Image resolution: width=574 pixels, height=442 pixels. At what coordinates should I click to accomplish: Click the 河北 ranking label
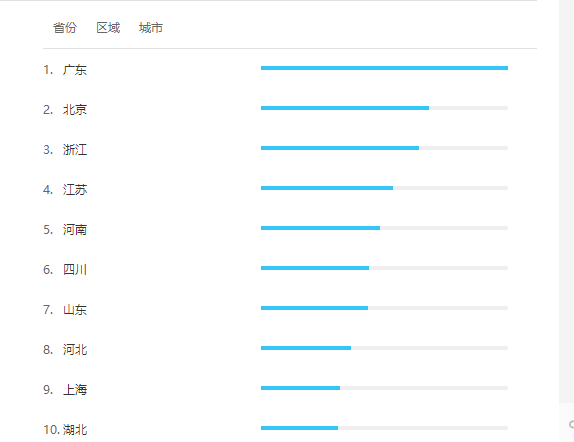75,349
